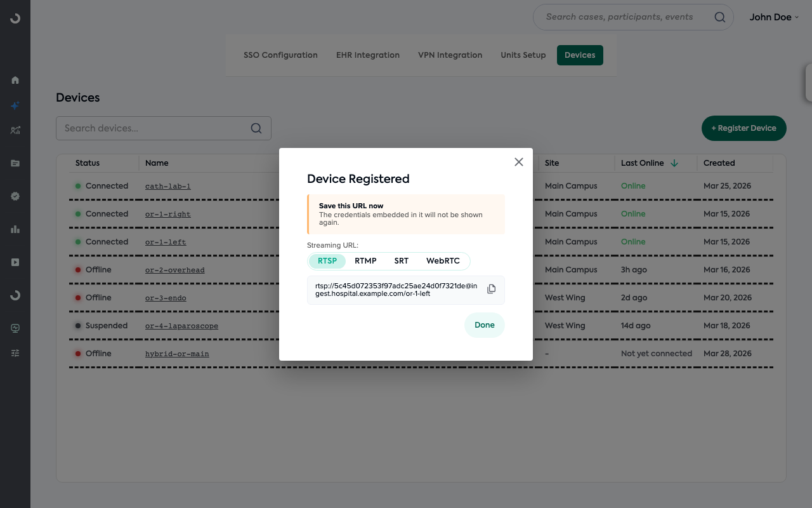812x508 pixels.
Task: Open the Home icon in sidebar
Action: pos(15,80)
